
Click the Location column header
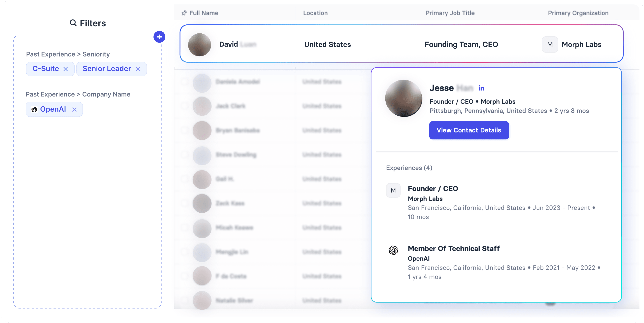315,13
